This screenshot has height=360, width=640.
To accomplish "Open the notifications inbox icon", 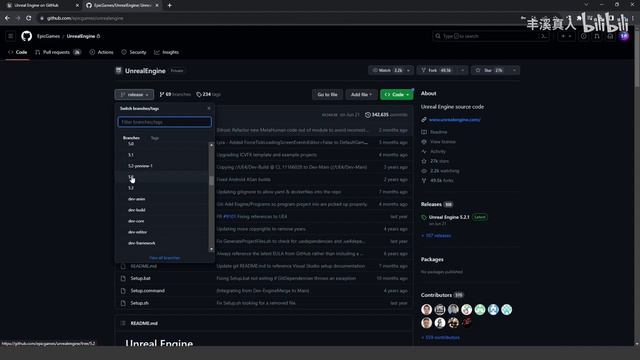I will [610, 36].
